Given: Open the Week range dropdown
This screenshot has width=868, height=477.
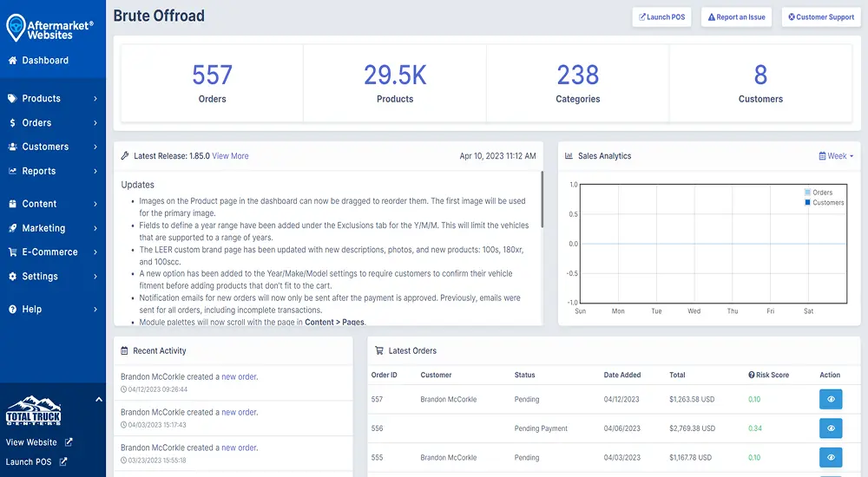Looking at the screenshot, I should 836,156.
